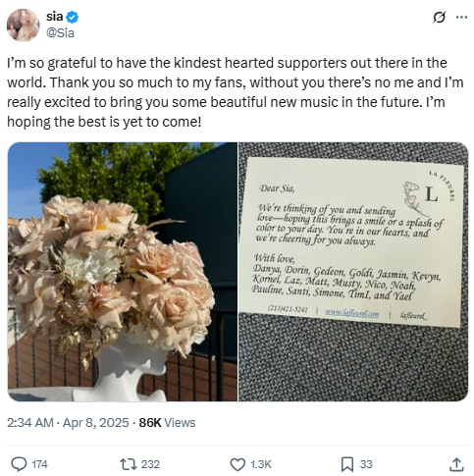View the 86K Views analytics

(x=167, y=422)
